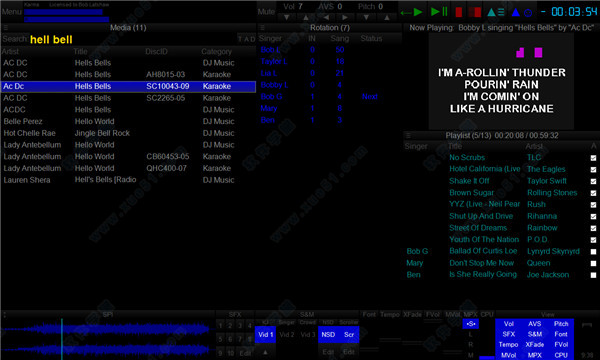Sort the rotation by the Sang column header

(x=340, y=39)
